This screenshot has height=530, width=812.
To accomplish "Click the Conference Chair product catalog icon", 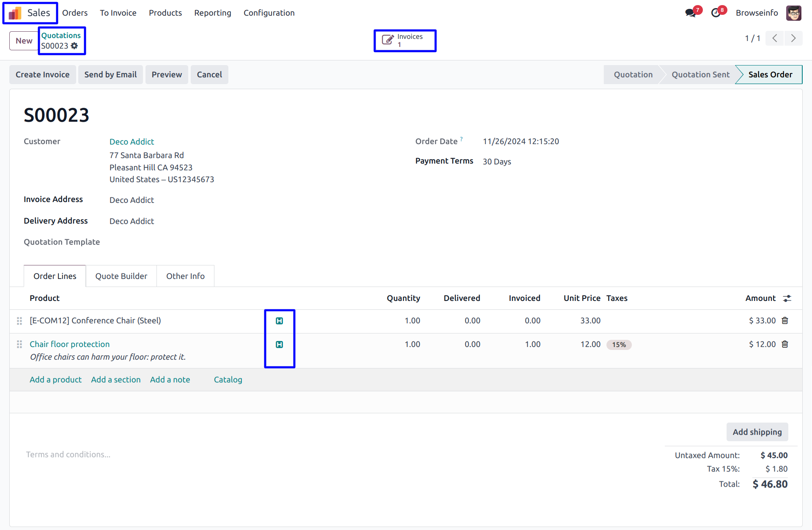I will 279,321.
